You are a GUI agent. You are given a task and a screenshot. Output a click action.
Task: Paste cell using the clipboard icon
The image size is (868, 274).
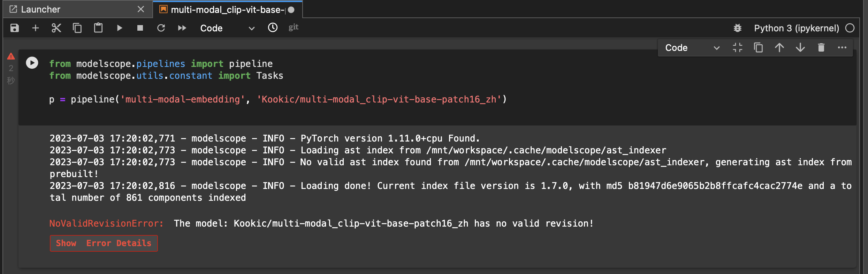[98, 28]
